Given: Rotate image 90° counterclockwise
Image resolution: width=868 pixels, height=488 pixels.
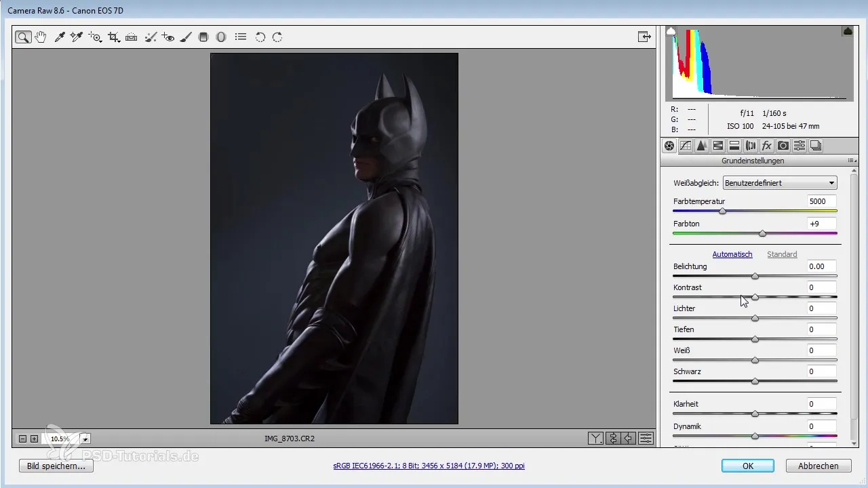Looking at the screenshot, I should pyautogui.click(x=260, y=37).
